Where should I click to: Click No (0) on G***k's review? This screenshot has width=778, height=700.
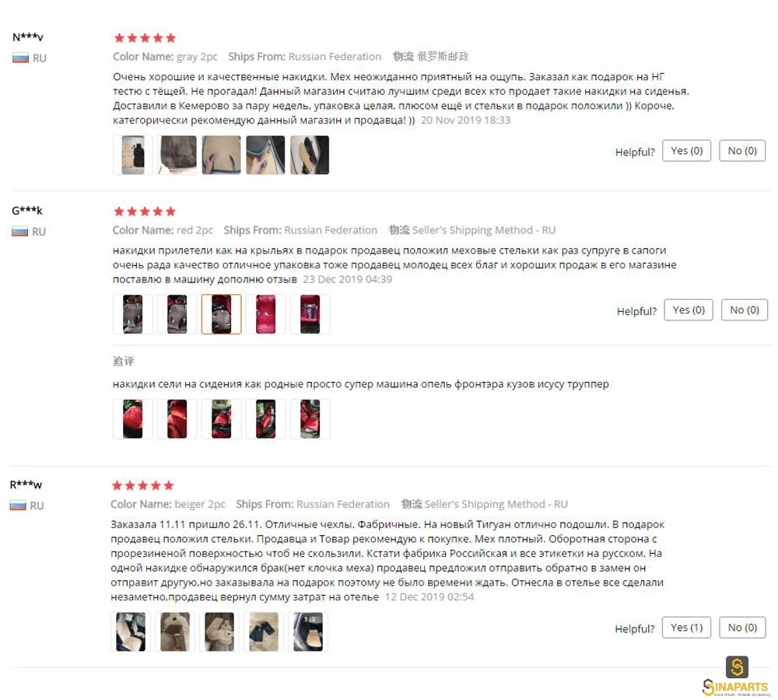pyautogui.click(x=745, y=310)
